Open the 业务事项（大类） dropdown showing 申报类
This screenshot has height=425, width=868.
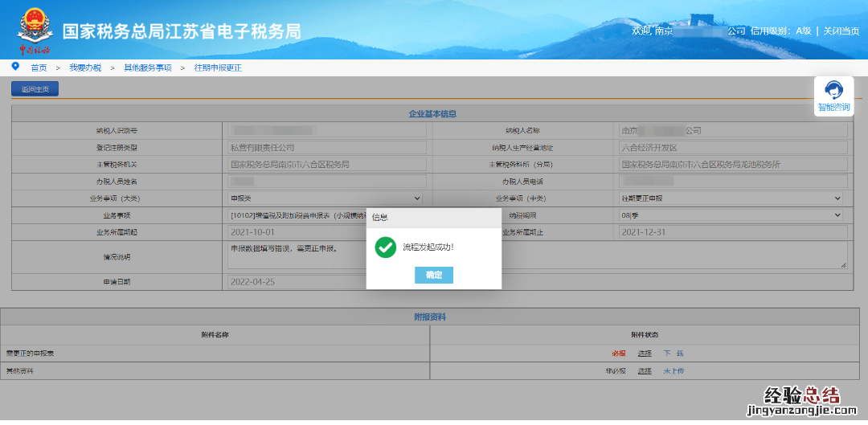pyautogui.click(x=325, y=198)
